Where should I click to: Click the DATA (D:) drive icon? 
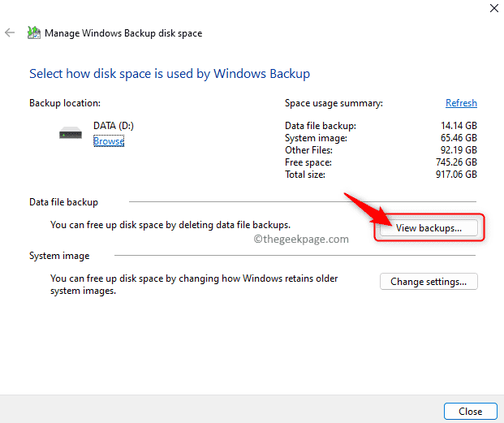(x=71, y=133)
